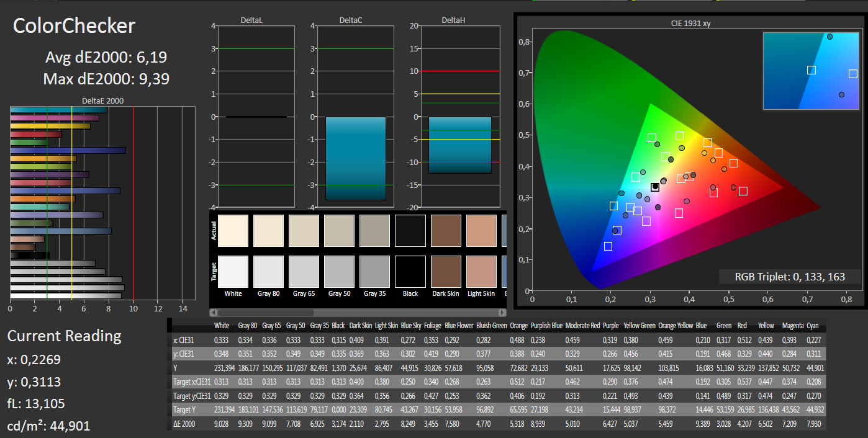
Task: Select the Bluish Green column header
Action: (492, 325)
